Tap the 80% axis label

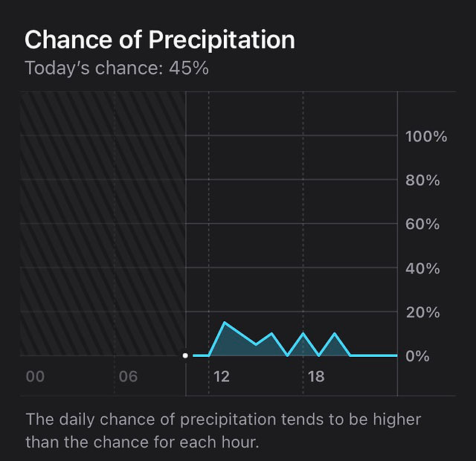[x=422, y=180]
